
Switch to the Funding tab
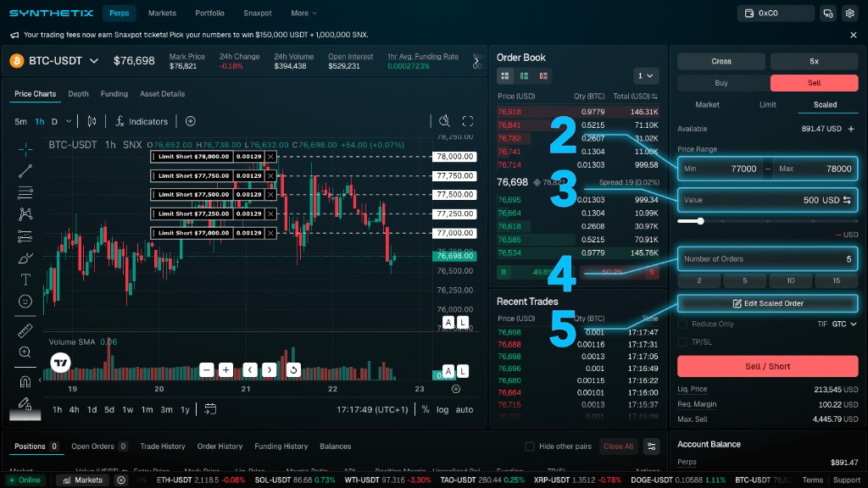coord(114,94)
